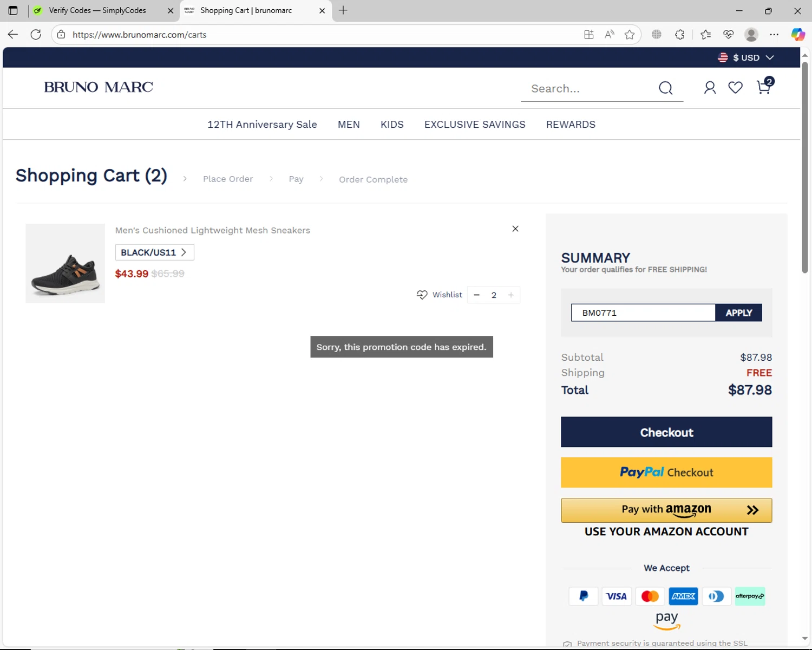812x650 pixels.
Task: Open KIDS navigation menu
Action: [392, 125]
